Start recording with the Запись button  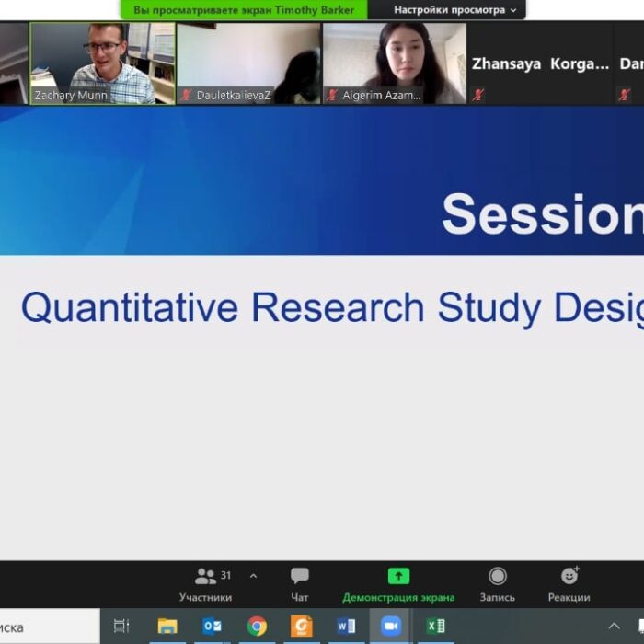click(497, 583)
